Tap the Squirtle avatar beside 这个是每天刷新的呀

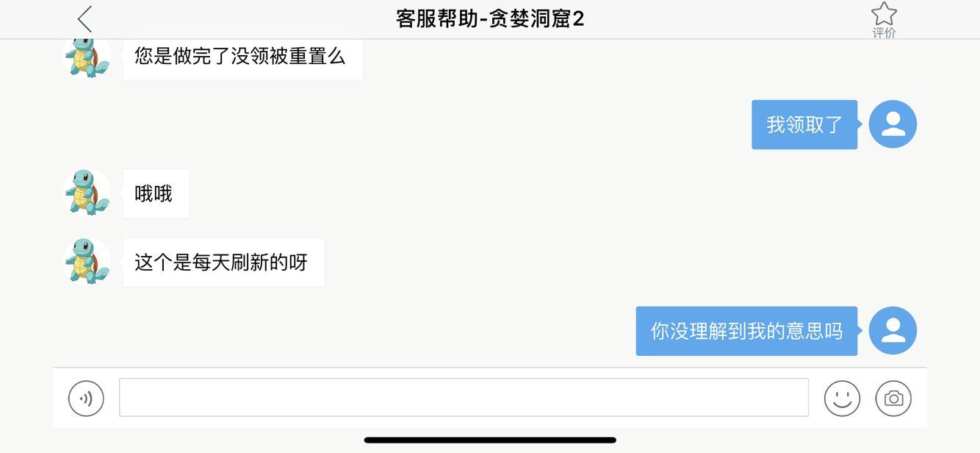pos(87,262)
